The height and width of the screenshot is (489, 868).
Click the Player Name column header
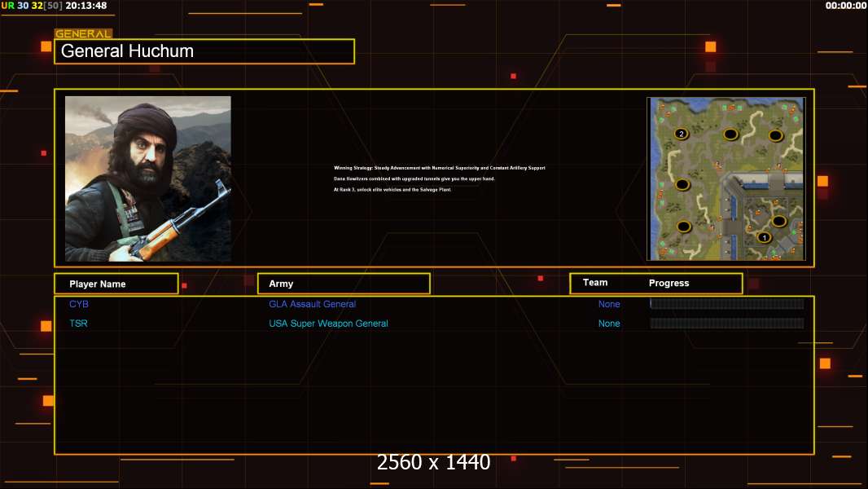click(x=116, y=284)
